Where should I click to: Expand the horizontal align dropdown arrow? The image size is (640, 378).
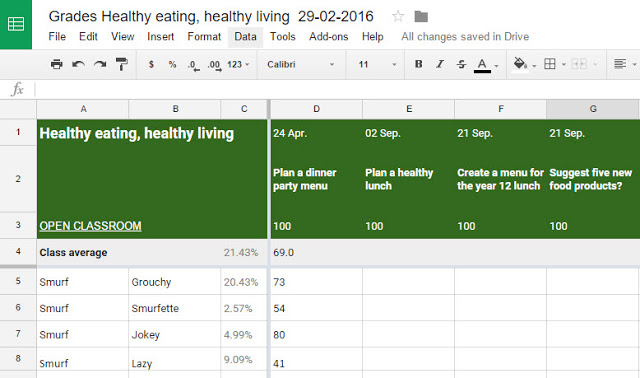tap(634, 64)
